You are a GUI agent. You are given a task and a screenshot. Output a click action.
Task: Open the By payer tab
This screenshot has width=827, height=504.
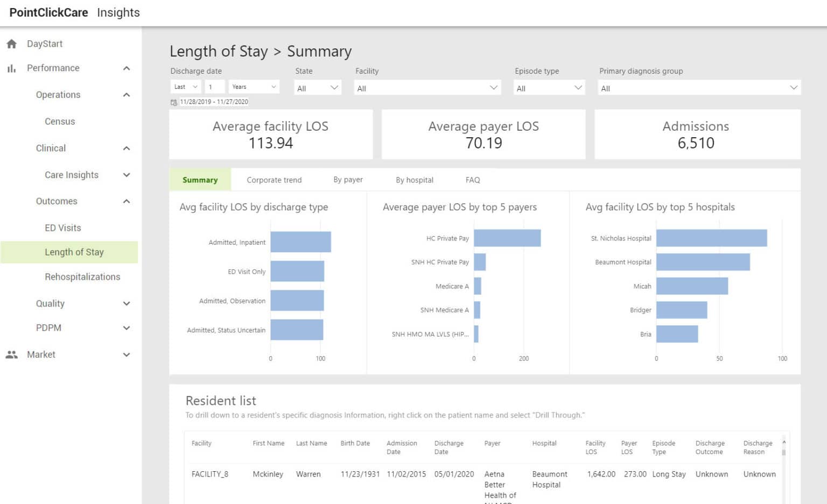click(x=347, y=180)
